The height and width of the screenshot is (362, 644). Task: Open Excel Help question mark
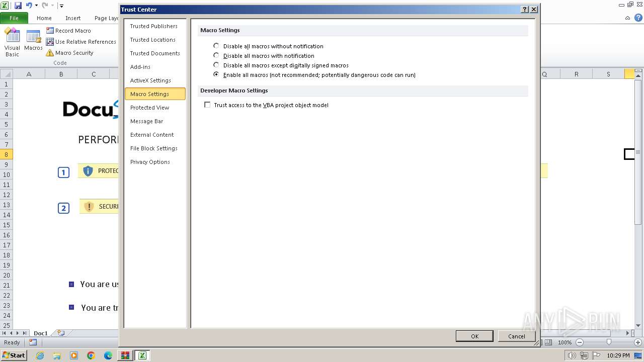(638, 18)
